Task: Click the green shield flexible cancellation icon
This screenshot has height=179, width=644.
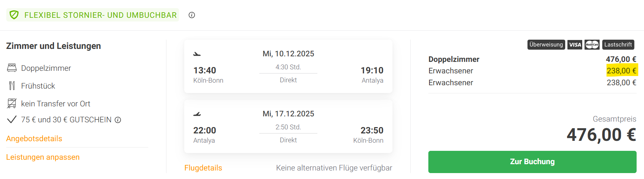Action: click(x=14, y=15)
